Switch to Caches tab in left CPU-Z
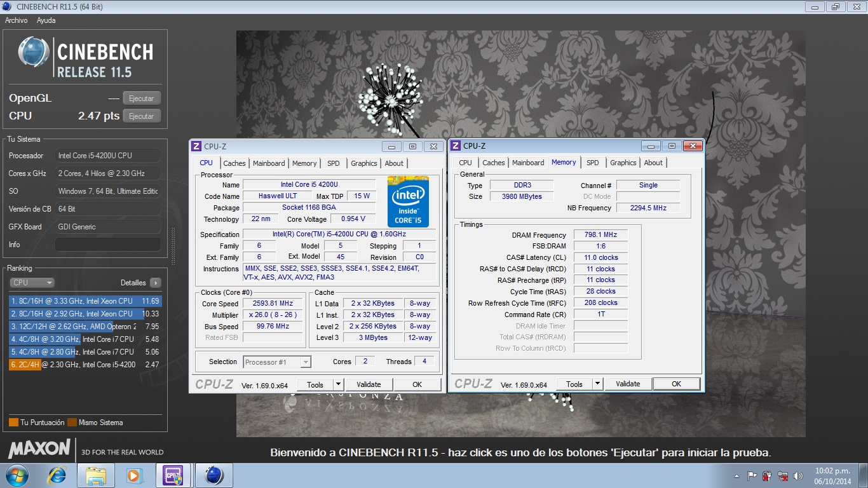Viewport: 868px width, 488px height. tap(234, 163)
